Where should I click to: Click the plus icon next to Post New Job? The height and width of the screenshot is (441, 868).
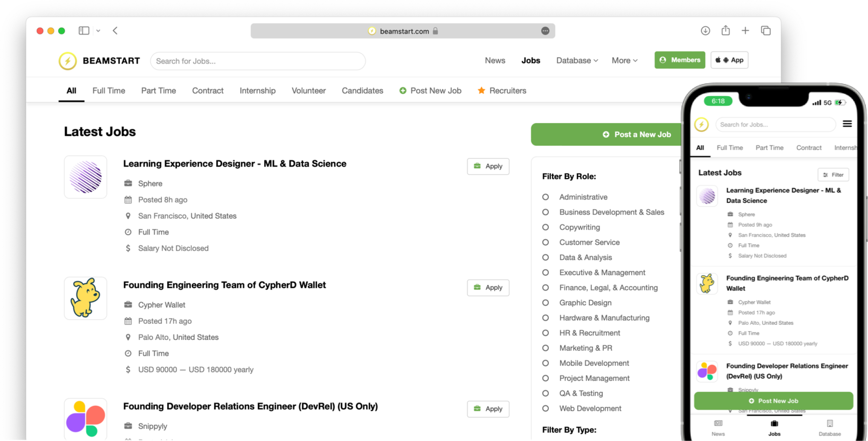pos(403,91)
